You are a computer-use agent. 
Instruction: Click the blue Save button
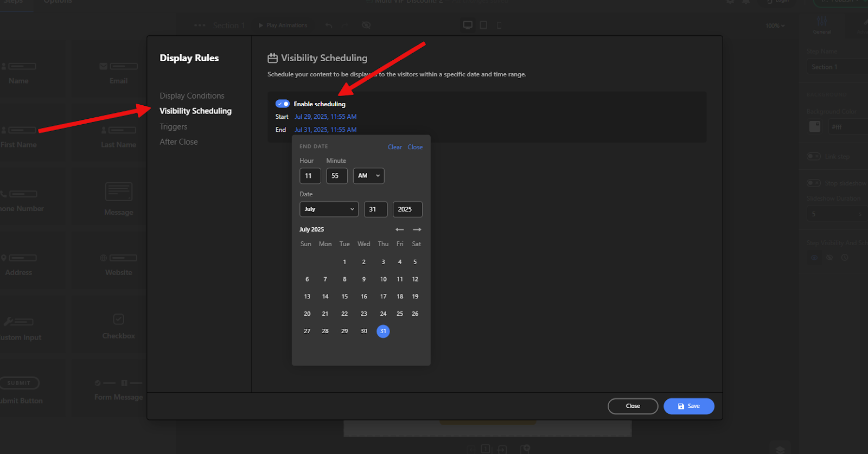pyautogui.click(x=688, y=406)
